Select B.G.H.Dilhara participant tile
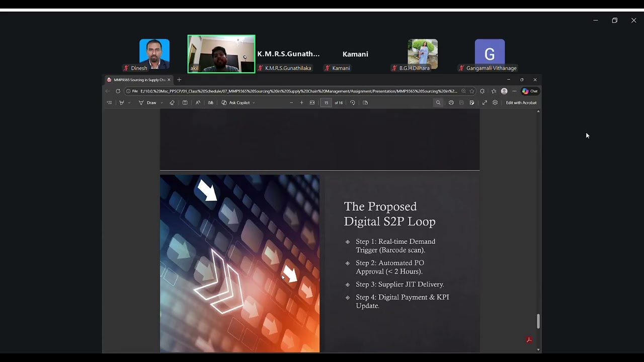 click(x=423, y=55)
